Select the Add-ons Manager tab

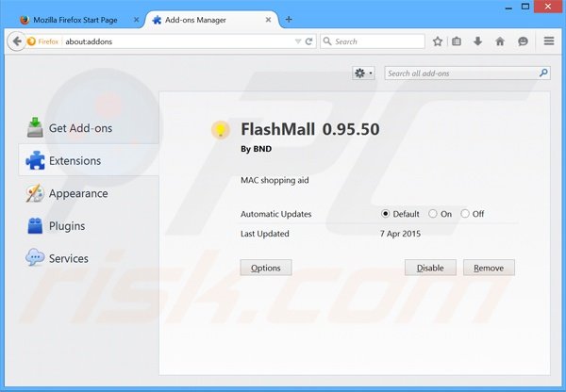coord(212,20)
